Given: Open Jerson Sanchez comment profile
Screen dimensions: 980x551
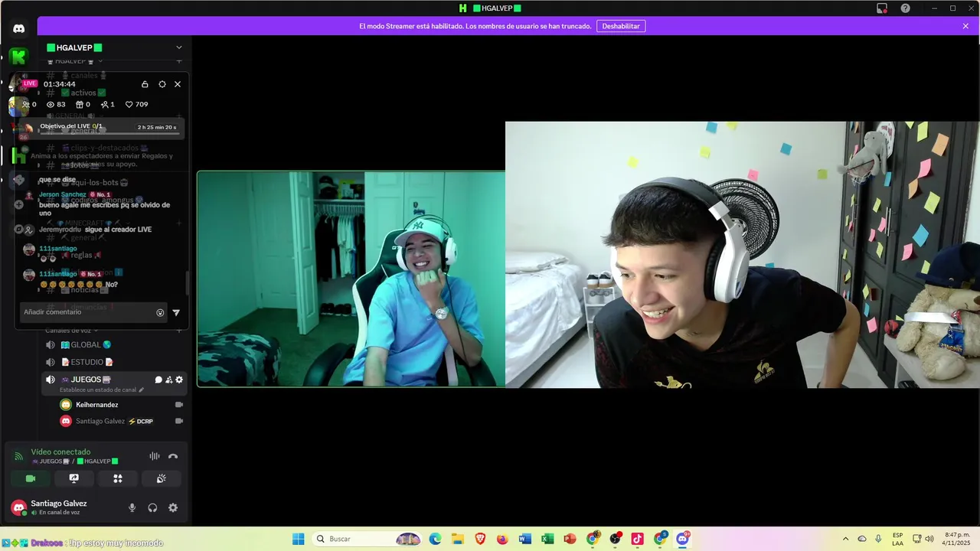Looking at the screenshot, I should click(x=63, y=194).
